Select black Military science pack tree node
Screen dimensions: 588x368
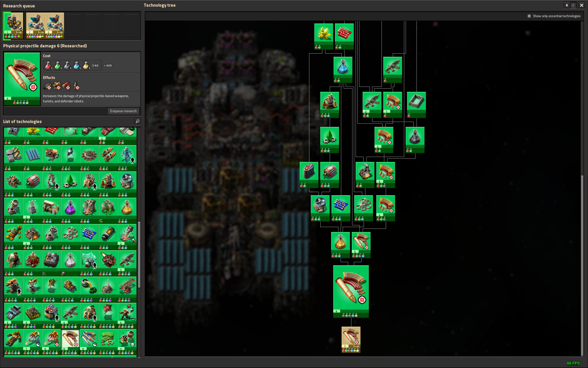[x=415, y=140]
